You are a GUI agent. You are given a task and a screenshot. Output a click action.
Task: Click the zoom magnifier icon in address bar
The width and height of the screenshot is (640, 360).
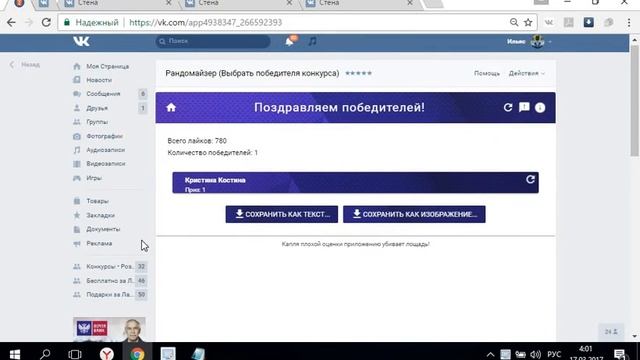[x=514, y=22]
